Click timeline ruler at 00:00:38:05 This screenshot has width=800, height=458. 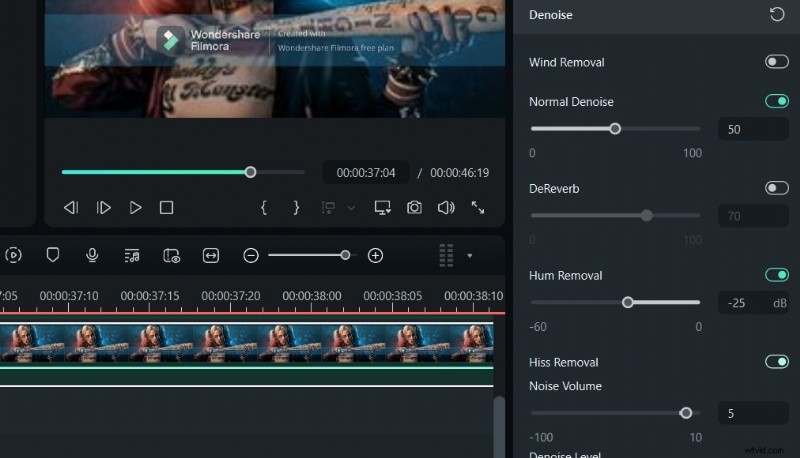pyautogui.click(x=392, y=296)
